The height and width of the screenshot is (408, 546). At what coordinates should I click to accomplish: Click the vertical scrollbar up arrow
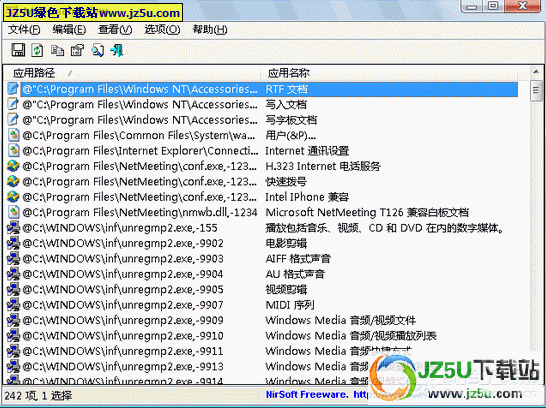[x=536, y=72]
